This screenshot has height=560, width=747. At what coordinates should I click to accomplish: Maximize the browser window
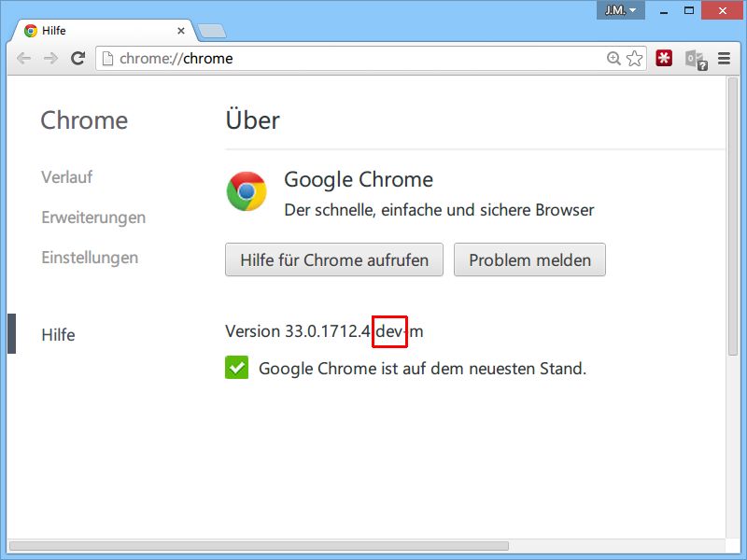coord(689,10)
